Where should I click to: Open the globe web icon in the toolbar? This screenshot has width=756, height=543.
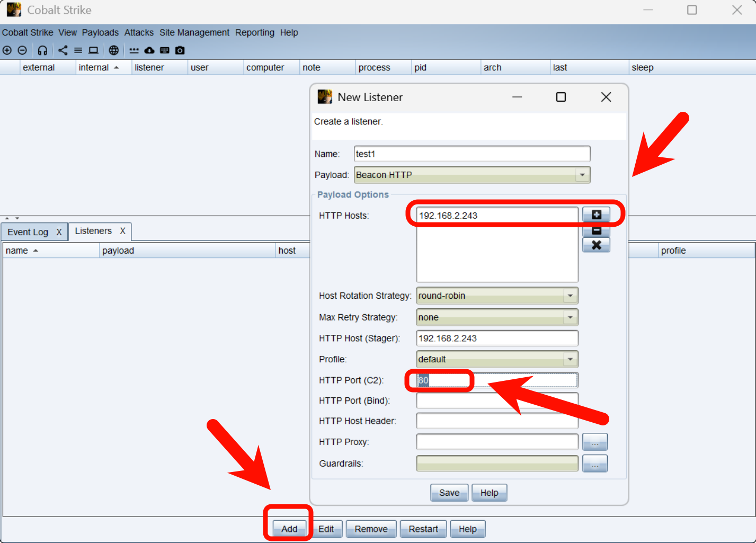tap(113, 50)
